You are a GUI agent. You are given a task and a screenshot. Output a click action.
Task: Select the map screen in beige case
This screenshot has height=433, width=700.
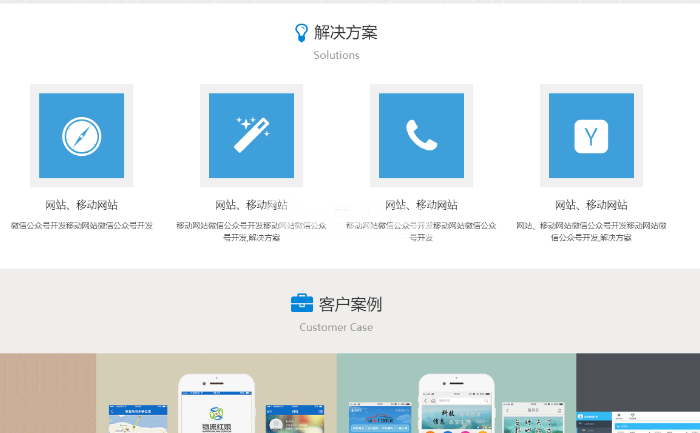pos(138,419)
